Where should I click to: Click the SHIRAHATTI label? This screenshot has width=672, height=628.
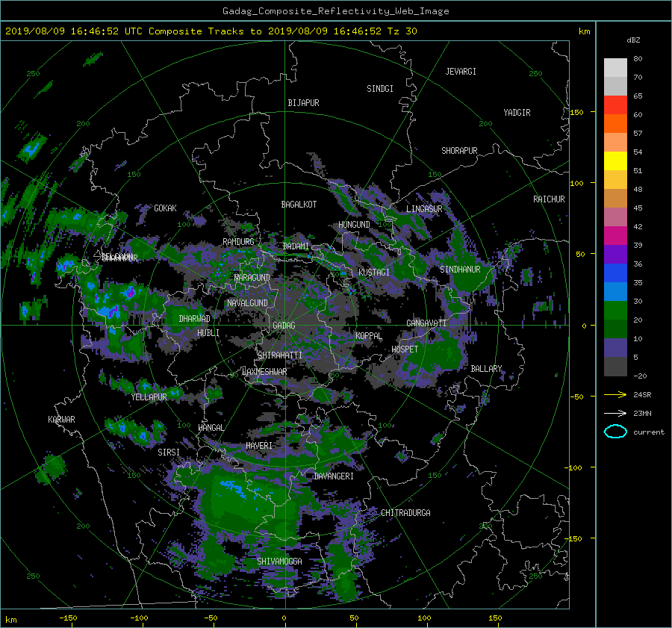point(280,355)
